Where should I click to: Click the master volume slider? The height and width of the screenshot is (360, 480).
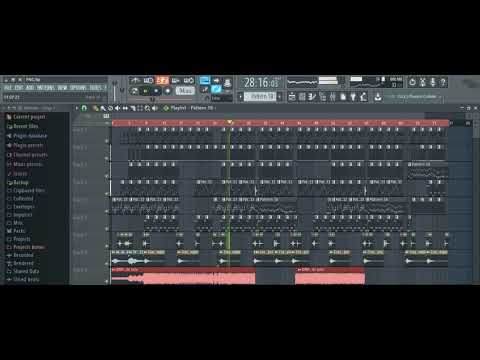115,90
